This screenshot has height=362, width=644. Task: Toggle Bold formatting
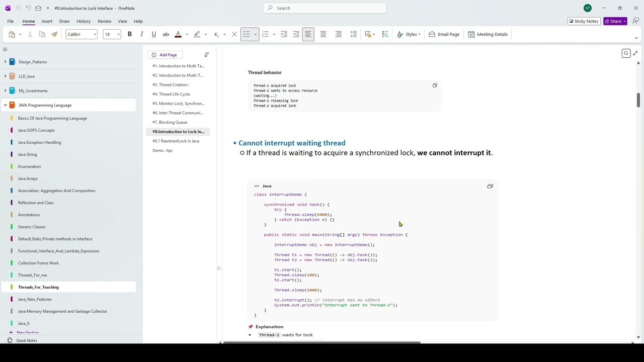tap(129, 34)
